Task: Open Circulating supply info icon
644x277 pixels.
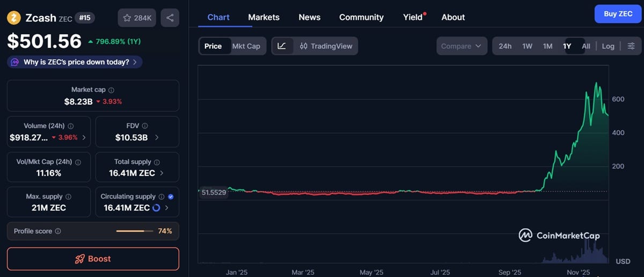Action: click(x=161, y=196)
